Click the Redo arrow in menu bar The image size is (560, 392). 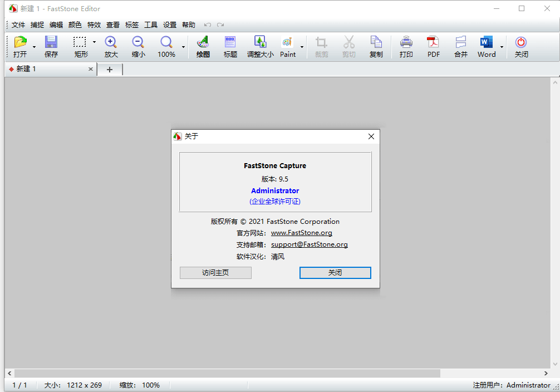coord(220,24)
